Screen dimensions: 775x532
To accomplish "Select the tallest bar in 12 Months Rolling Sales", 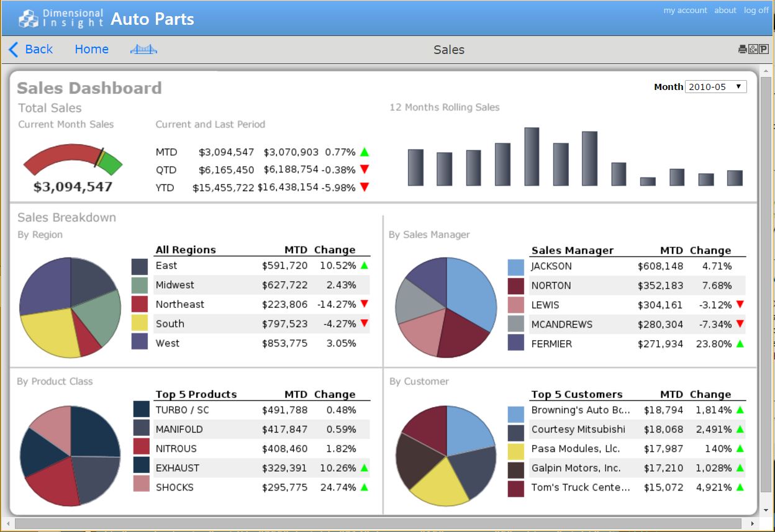I will coord(532,156).
